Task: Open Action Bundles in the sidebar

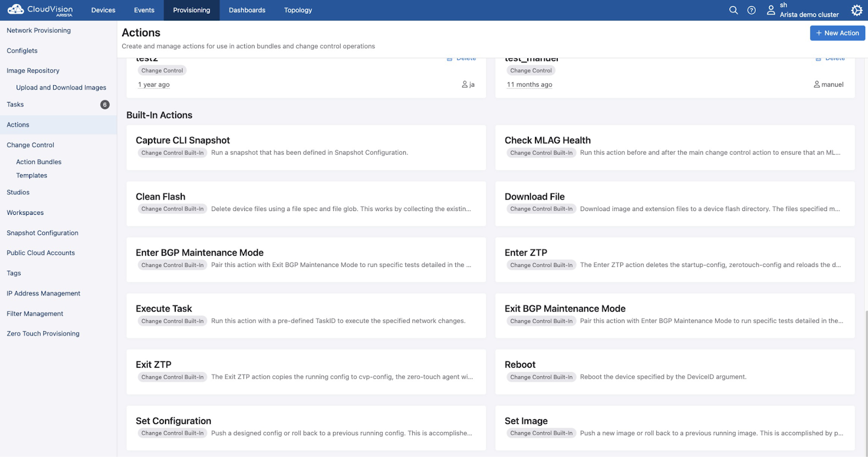Action: tap(39, 162)
